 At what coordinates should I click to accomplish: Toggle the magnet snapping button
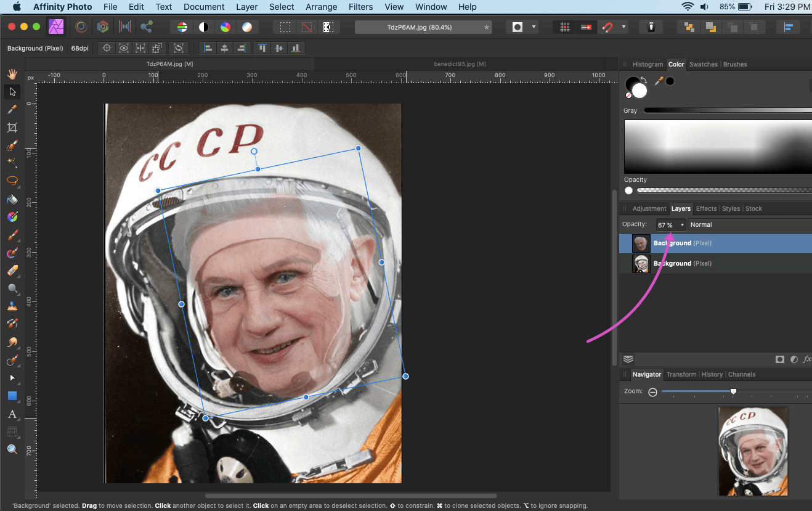607,27
